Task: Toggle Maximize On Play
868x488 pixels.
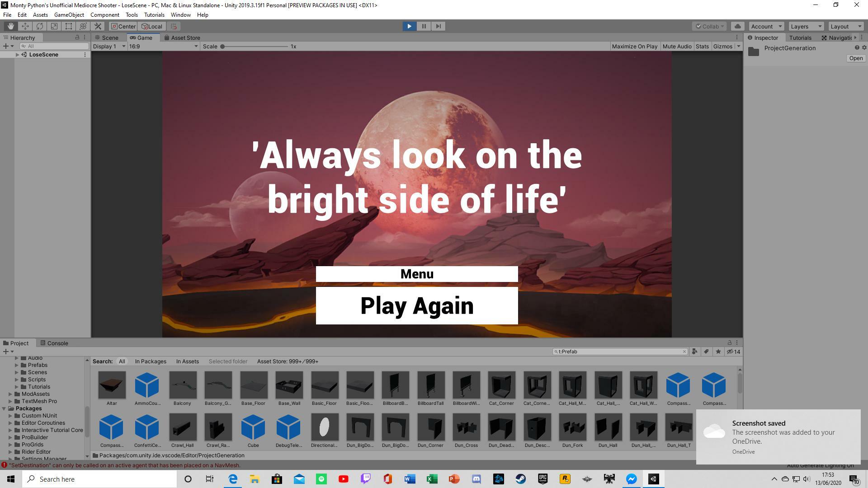Action: [x=634, y=46]
